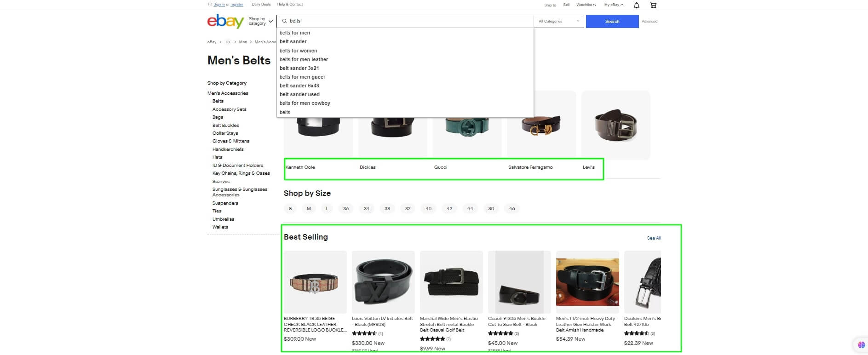The image size is (868, 355).
Task: Open Sunglasses & Sunglasses Accessories category
Action: click(240, 192)
